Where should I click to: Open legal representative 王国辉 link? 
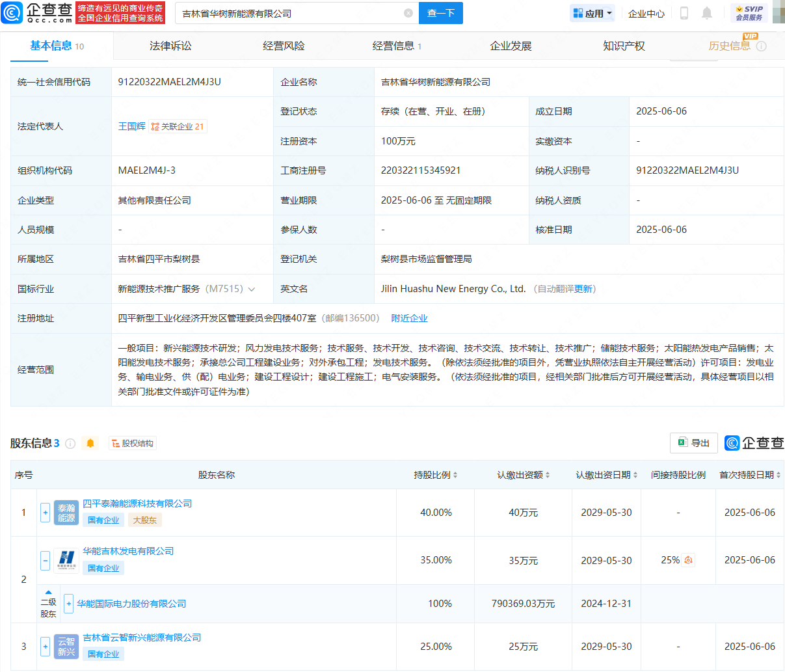(x=131, y=126)
